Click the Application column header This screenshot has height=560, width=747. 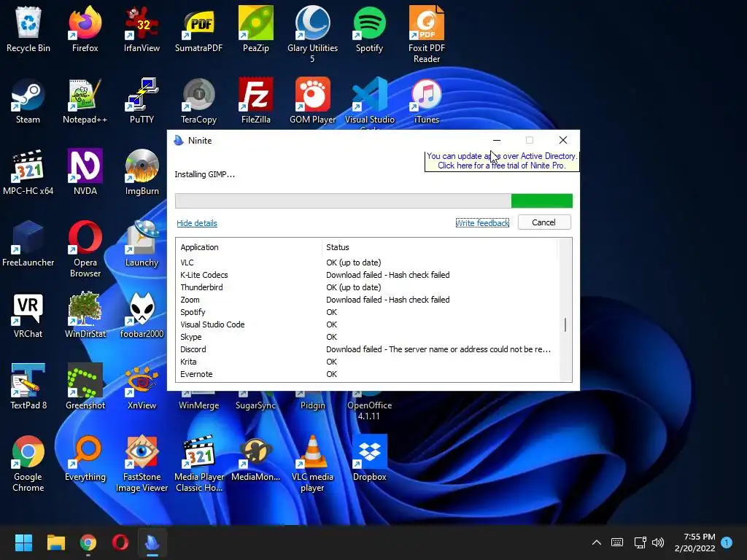pos(249,247)
